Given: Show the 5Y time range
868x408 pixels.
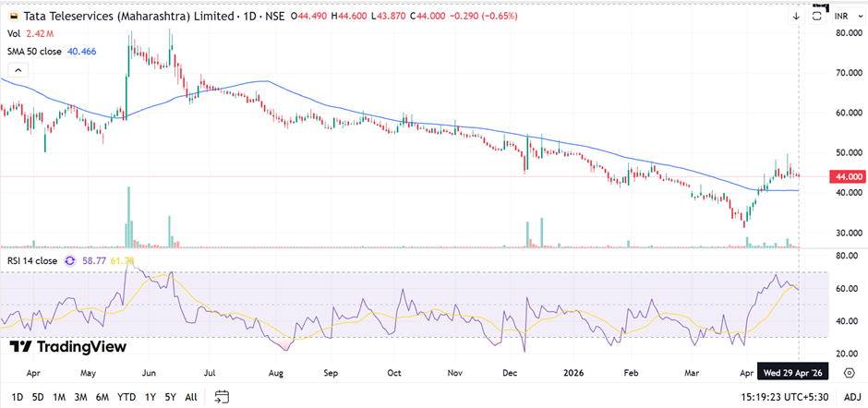Looking at the screenshot, I should 171,397.
